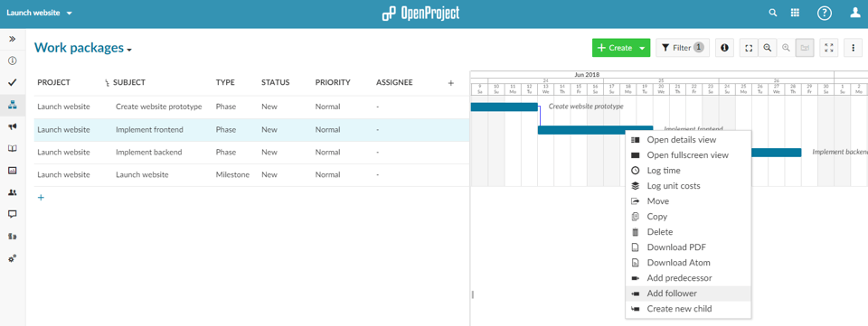Open the checkmark icon in sidebar
Image resolution: width=868 pixels, height=326 pixels.
(12, 82)
